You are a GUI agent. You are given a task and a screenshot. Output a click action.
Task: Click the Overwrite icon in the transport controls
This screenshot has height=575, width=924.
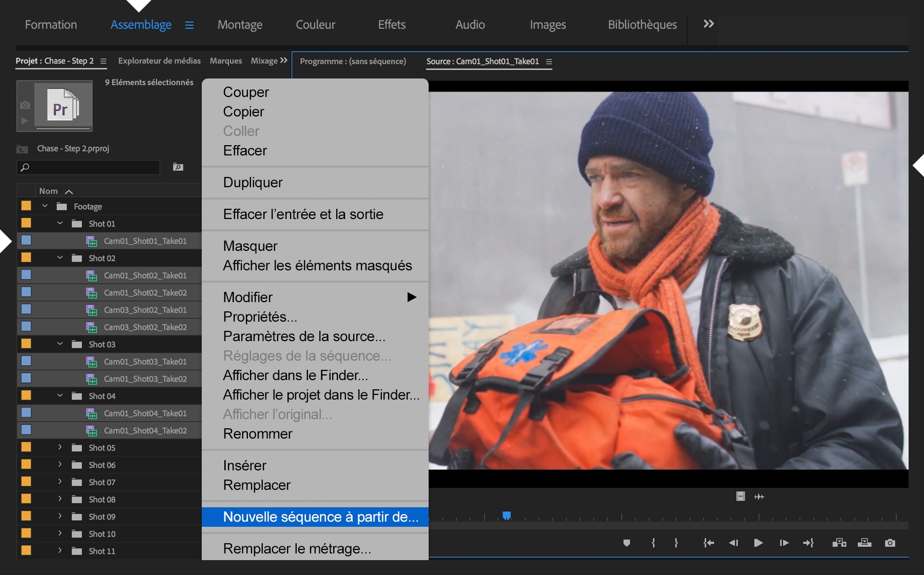click(x=864, y=543)
